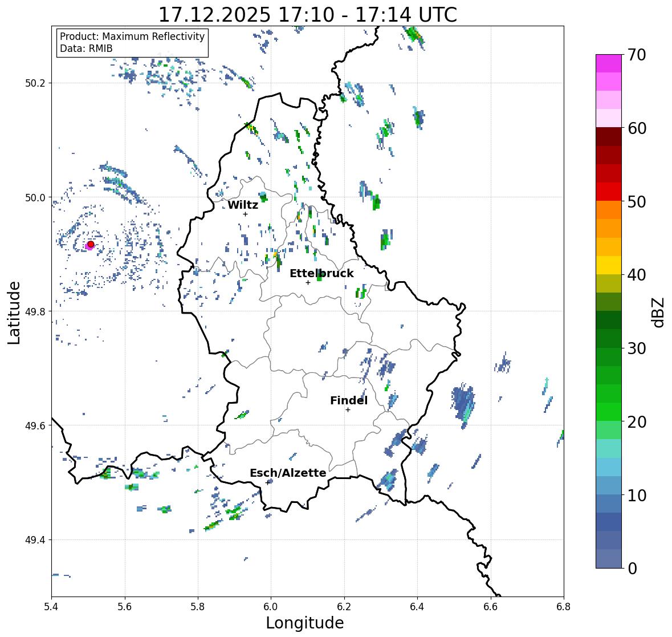The width and height of the screenshot is (672, 637).
Task: Click 'Data: RMIB' legend text
Action: click(x=86, y=48)
